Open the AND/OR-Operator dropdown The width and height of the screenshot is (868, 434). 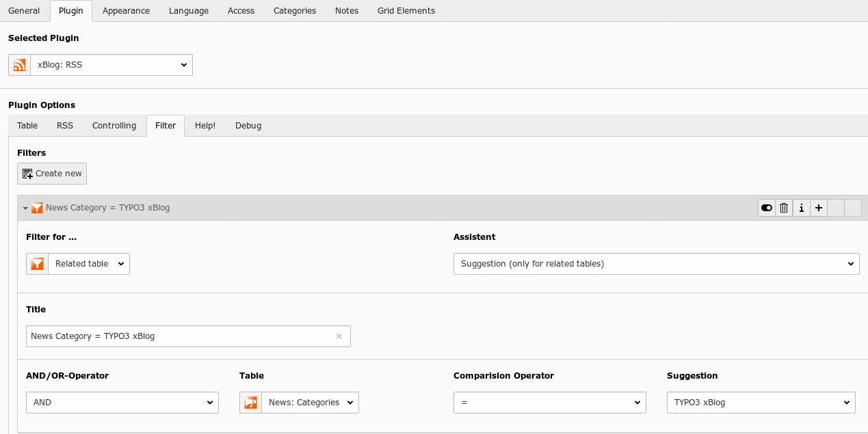122,403
